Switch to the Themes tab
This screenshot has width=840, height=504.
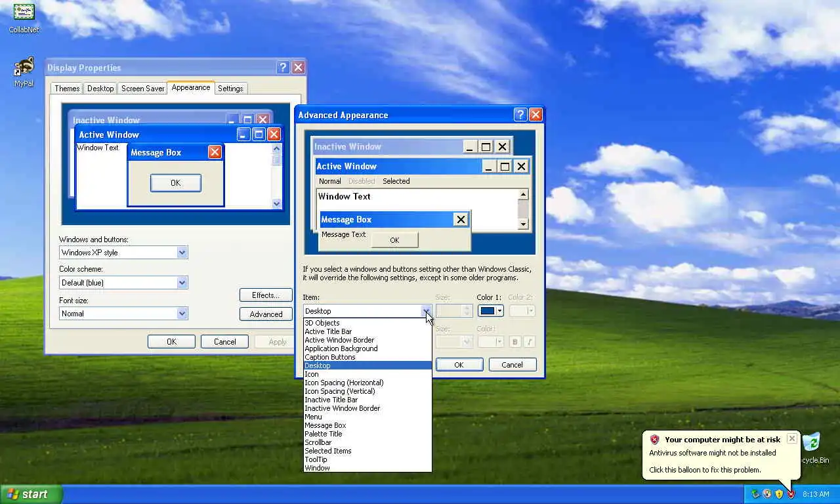[67, 88]
